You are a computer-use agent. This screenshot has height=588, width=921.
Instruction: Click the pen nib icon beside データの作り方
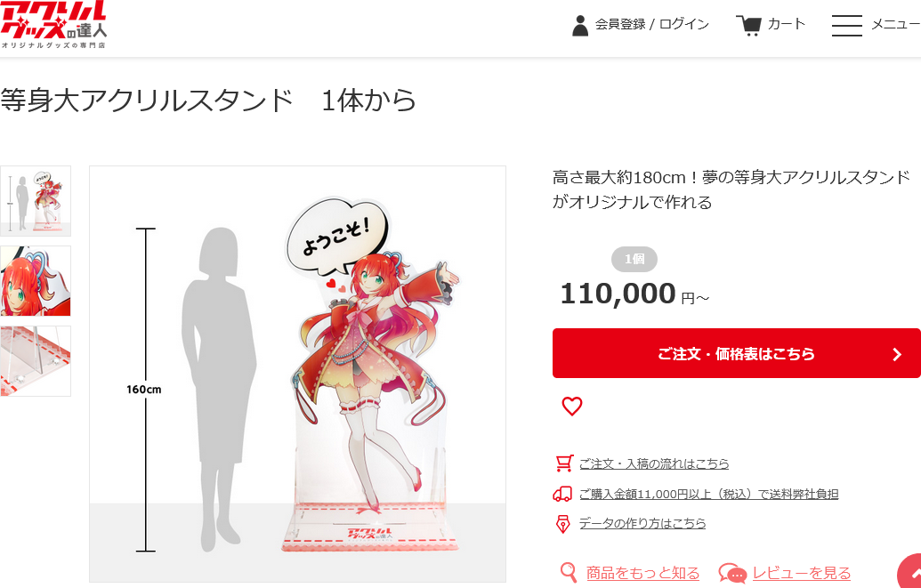pos(562,523)
